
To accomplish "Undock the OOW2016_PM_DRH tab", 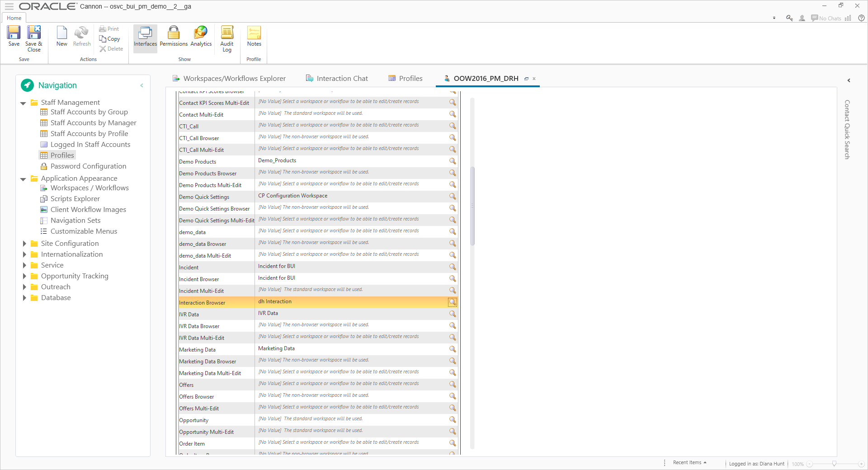I will (x=526, y=79).
